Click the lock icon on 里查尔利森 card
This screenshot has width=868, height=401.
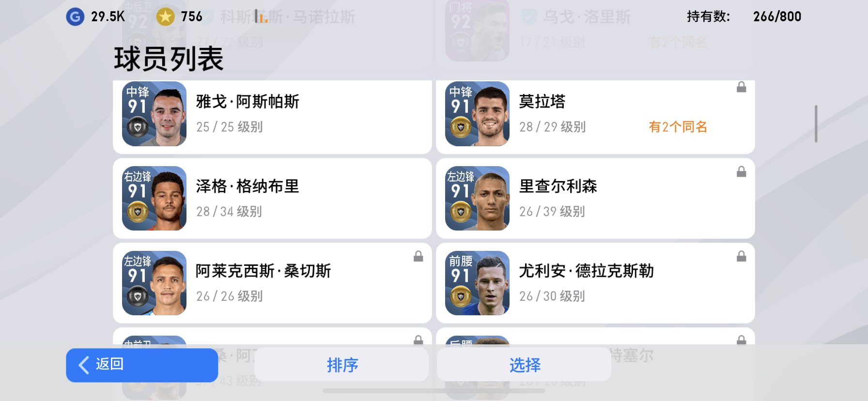(x=741, y=171)
